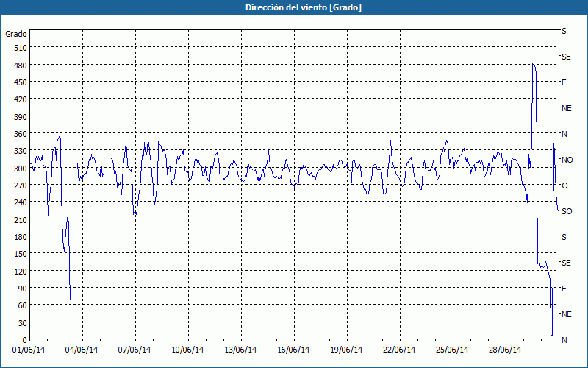Viewport: 588px width, 368px height.
Task: Click the 150 degree axis label
Action: (21, 254)
